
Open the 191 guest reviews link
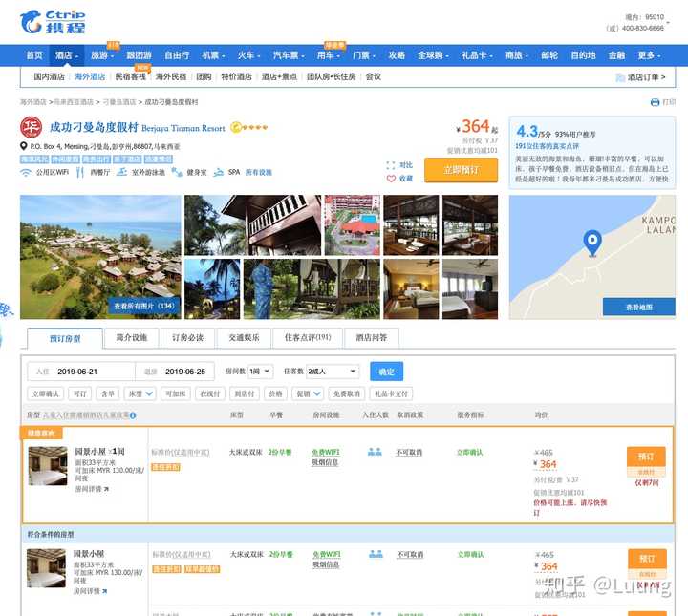[x=548, y=146]
